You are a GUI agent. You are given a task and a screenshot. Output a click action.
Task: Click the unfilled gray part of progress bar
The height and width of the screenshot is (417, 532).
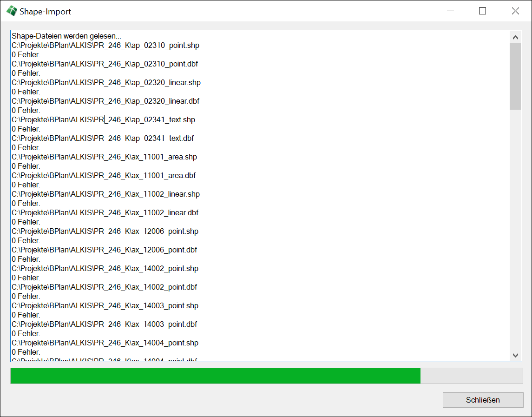point(471,376)
